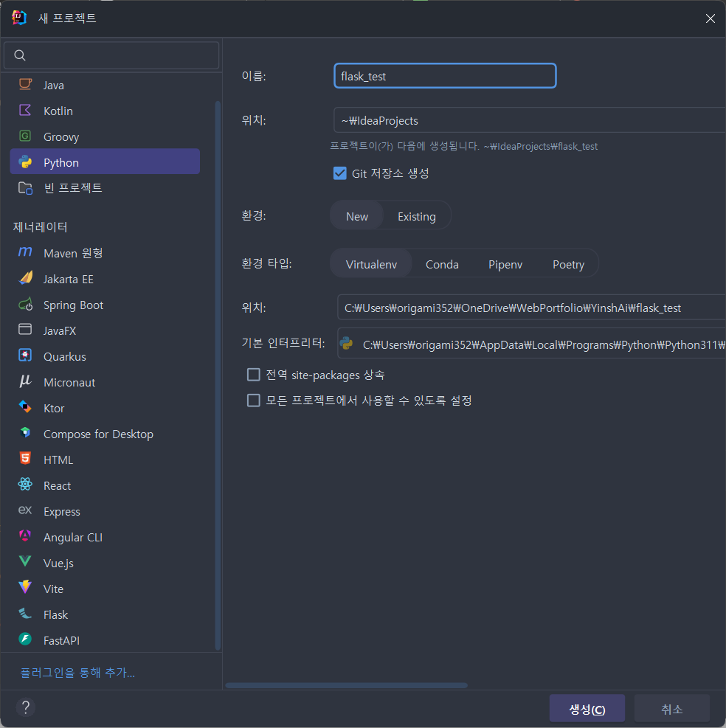
Task: Click the 새 프로젝트 dialog title text
Action: click(x=67, y=18)
